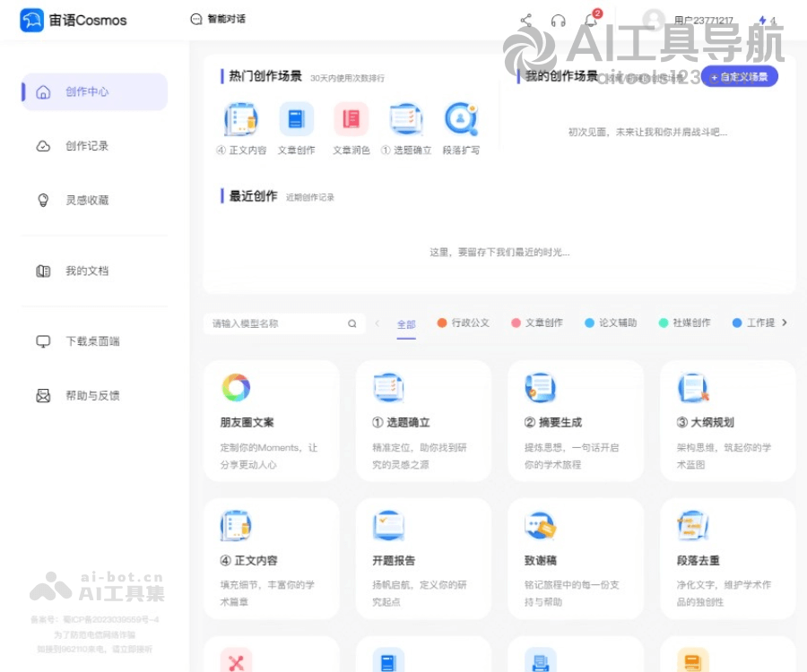Select the 行政公文 tab
Image resolution: width=807 pixels, height=672 pixels.
(x=464, y=323)
